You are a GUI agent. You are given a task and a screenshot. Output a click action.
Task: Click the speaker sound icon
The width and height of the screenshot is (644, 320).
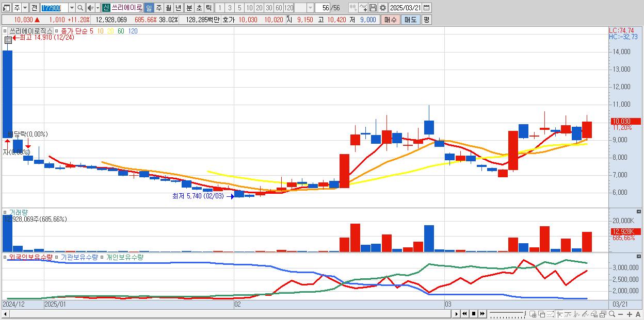(90, 8)
